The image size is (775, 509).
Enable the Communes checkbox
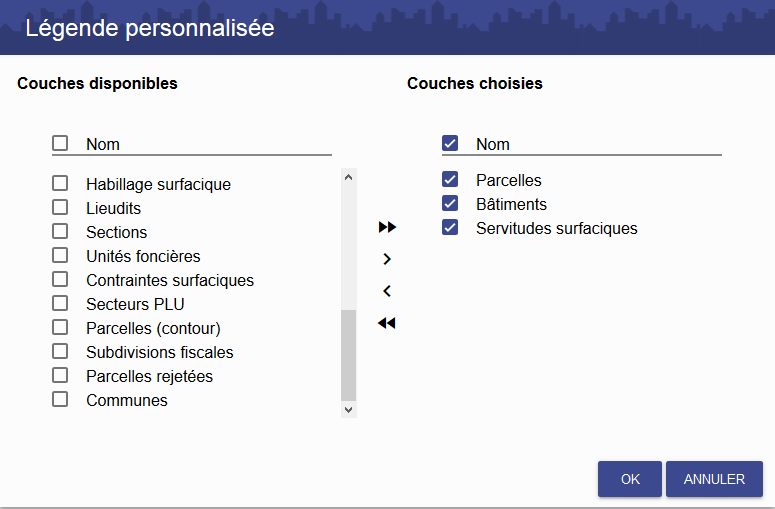pyautogui.click(x=60, y=399)
